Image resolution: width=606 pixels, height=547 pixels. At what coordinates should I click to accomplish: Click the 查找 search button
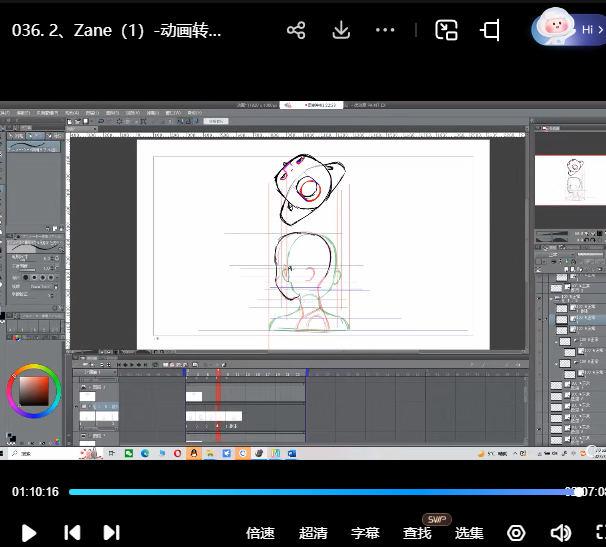pyautogui.click(x=417, y=533)
